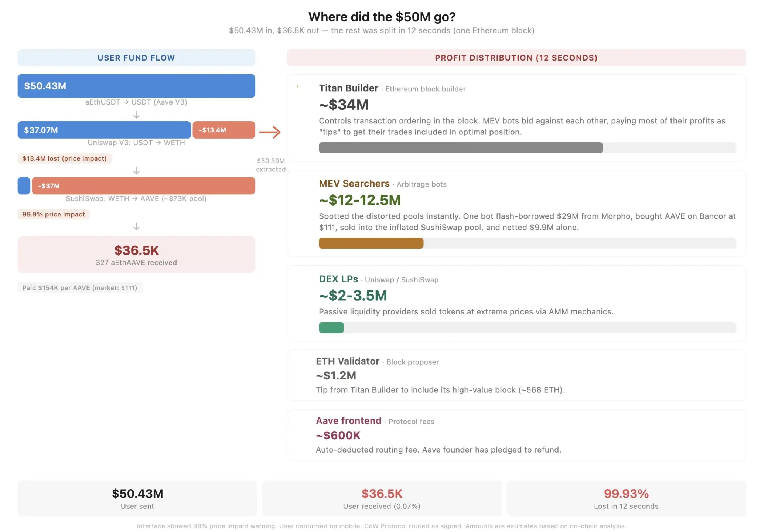Click the "$13.4M lost (price impact)" tag
Image resolution: width=768 pixels, height=532 pixels.
coord(65,158)
